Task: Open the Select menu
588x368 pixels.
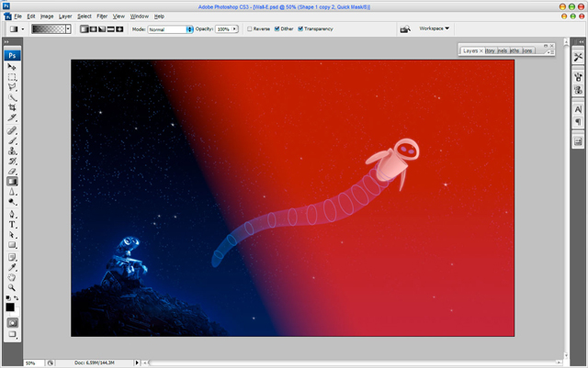Action: (x=85, y=17)
